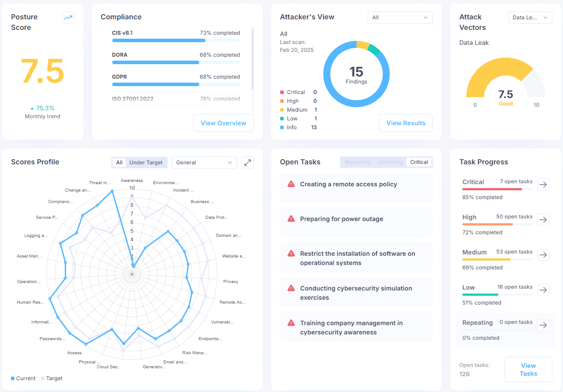Toggle the 'Current' series in radar legend
Image resolution: width=563 pixels, height=392 pixels.
click(x=23, y=378)
